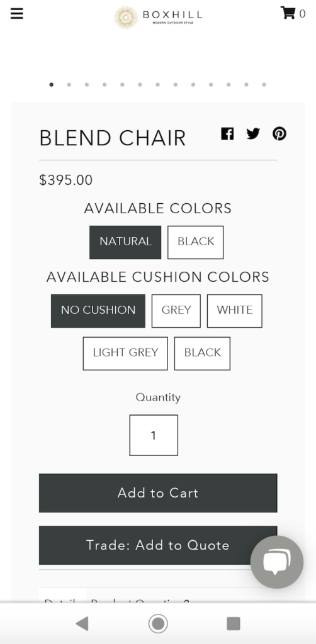Click Trade: Add to Quote button
The image size is (316, 644).
[158, 545]
